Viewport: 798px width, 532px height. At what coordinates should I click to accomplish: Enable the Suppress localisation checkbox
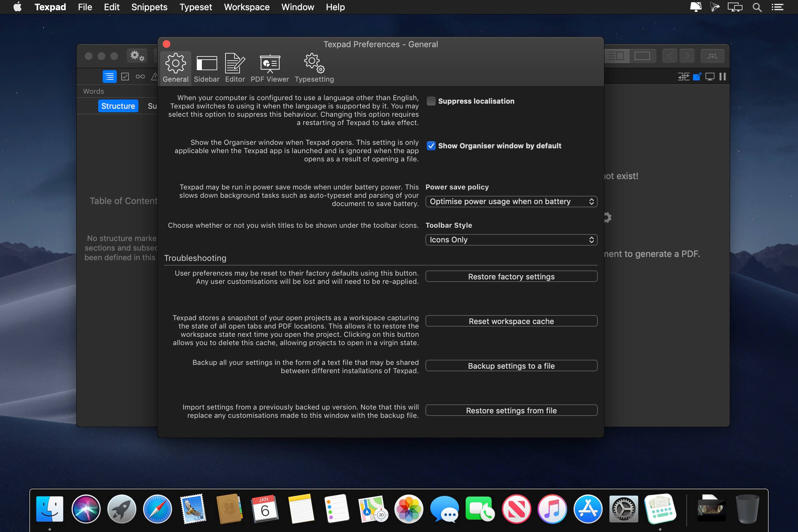[x=431, y=101]
